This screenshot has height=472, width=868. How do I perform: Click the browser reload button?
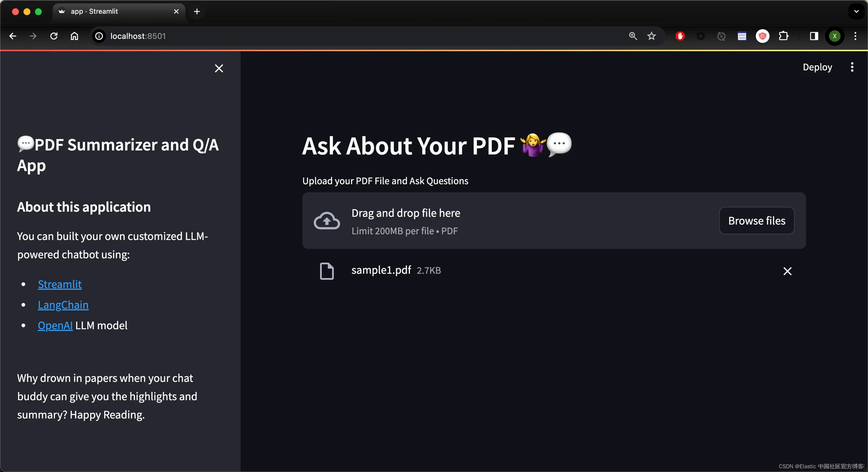tap(54, 36)
